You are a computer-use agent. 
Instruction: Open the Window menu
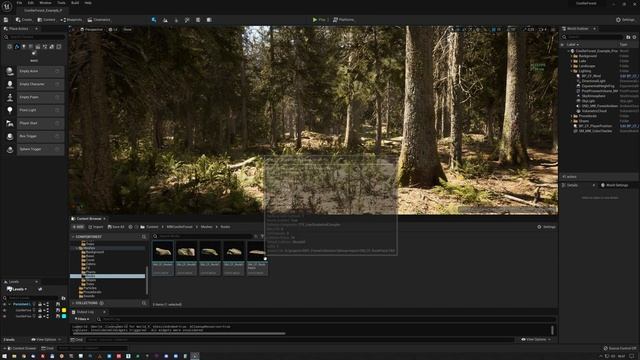point(45,3)
